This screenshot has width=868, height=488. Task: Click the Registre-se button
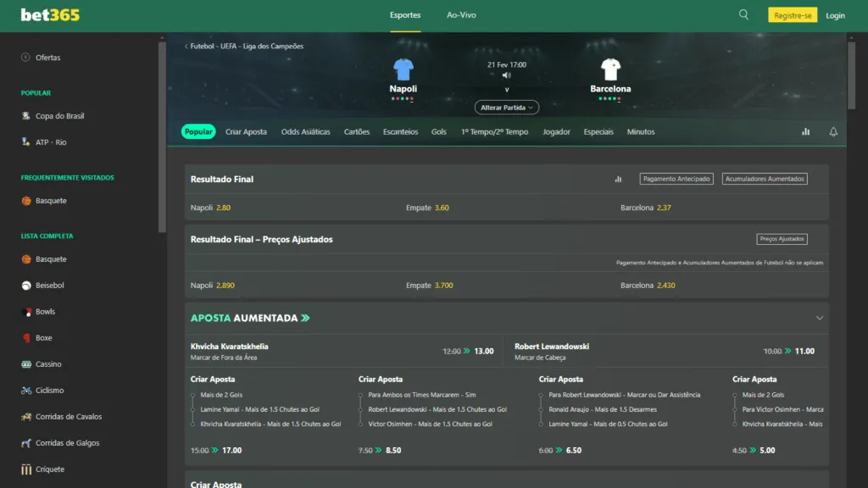coord(795,14)
